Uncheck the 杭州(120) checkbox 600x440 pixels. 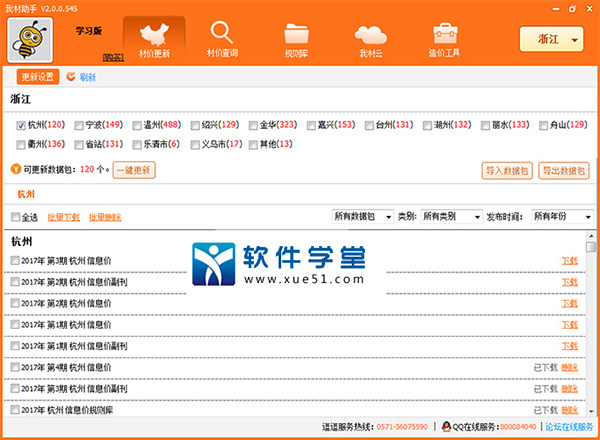tap(21, 125)
